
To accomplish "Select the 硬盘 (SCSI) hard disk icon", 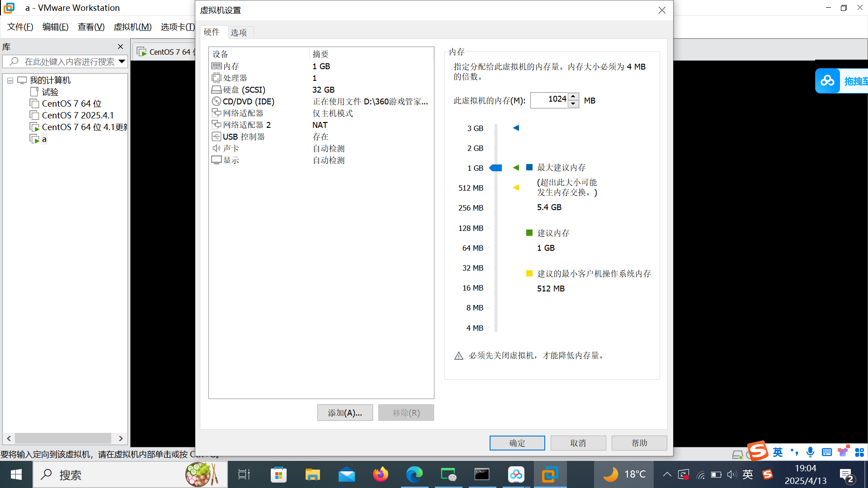I will point(216,89).
